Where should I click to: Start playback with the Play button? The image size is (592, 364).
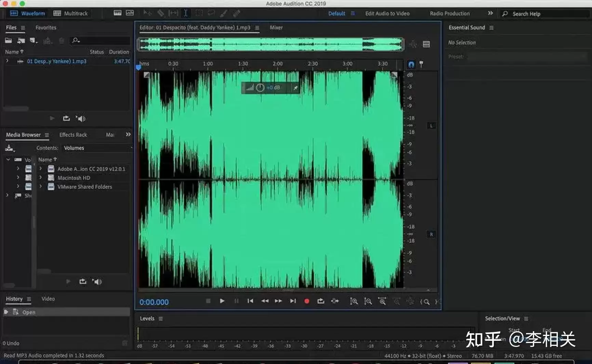pyautogui.click(x=222, y=301)
